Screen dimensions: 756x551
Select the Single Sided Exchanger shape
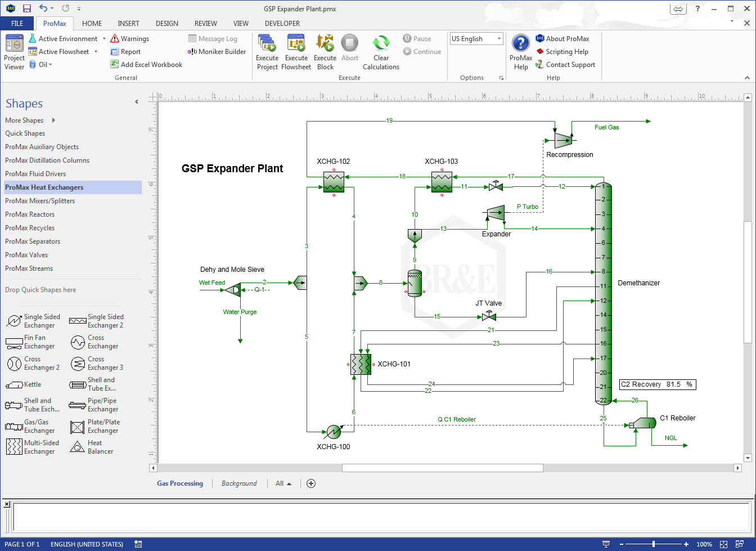pos(33,321)
